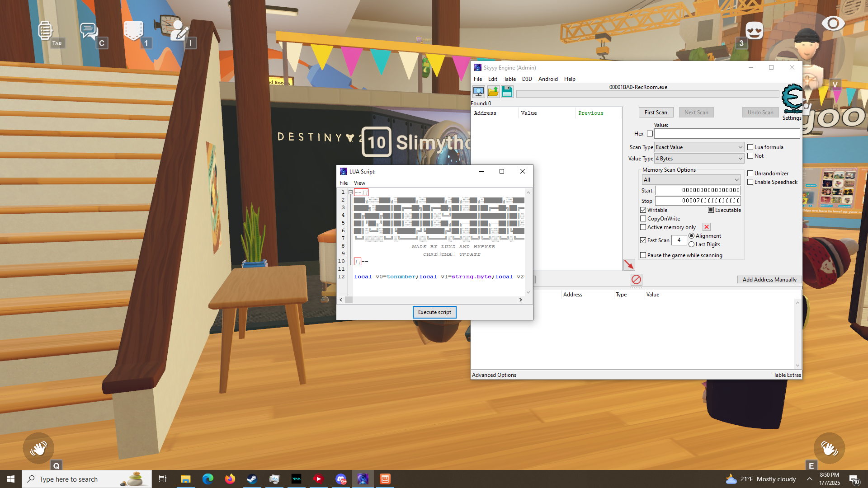This screenshot has height=488, width=868.
Task: Click the open file folder icon
Action: [493, 92]
